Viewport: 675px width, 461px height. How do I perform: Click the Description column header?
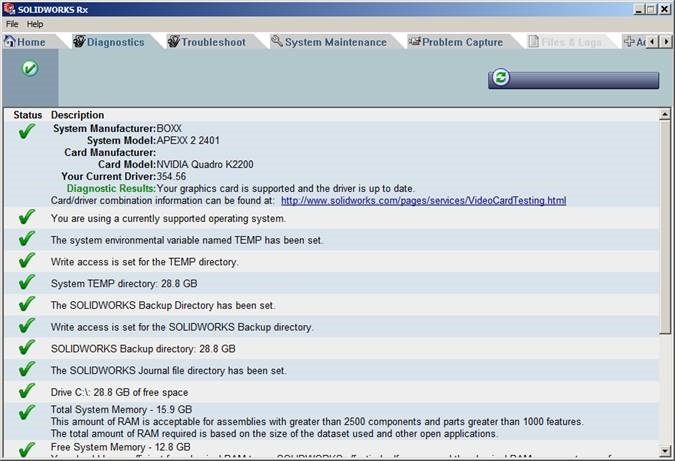click(x=77, y=115)
